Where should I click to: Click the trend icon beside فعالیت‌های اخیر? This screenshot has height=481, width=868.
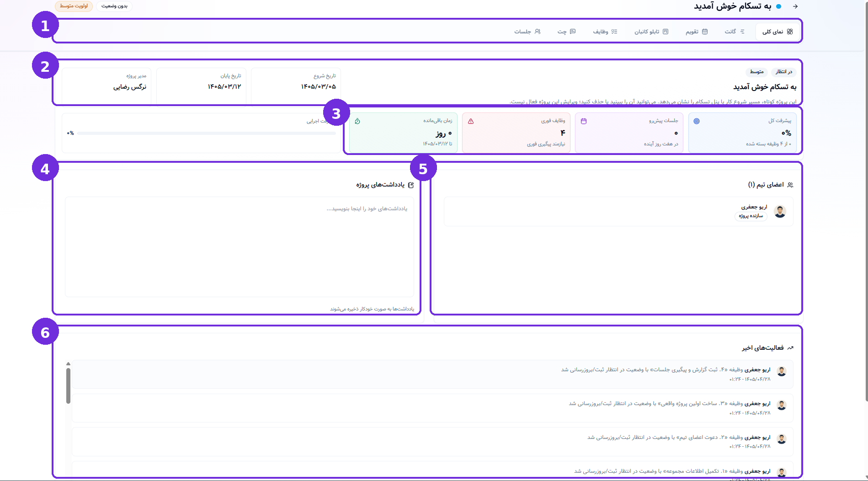(790, 348)
